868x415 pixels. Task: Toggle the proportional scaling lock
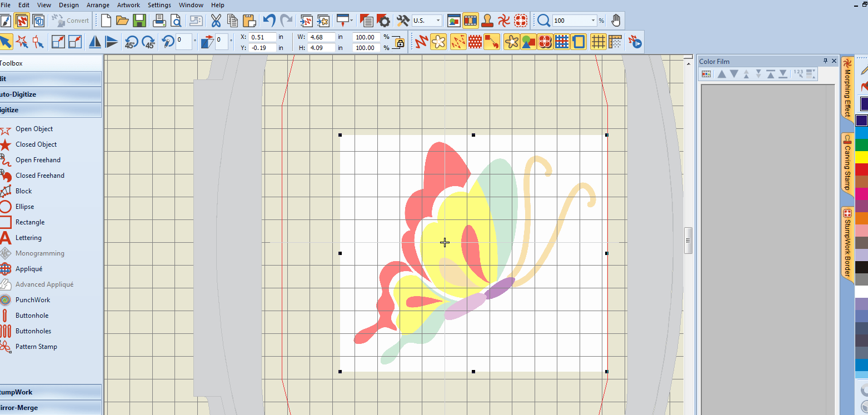398,43
